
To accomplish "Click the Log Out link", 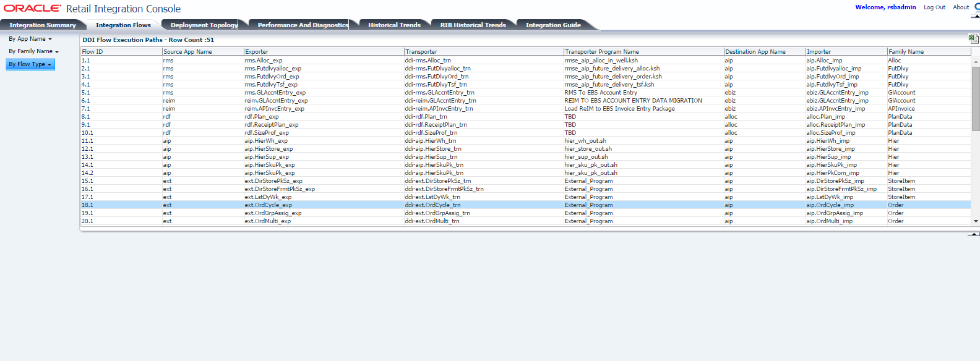I will click(934, 7).
